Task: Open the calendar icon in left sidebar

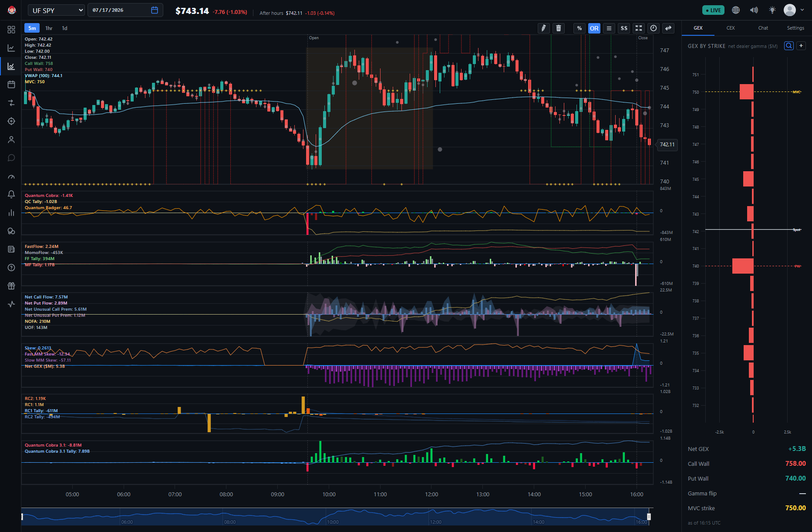Action: pos(11,85)
